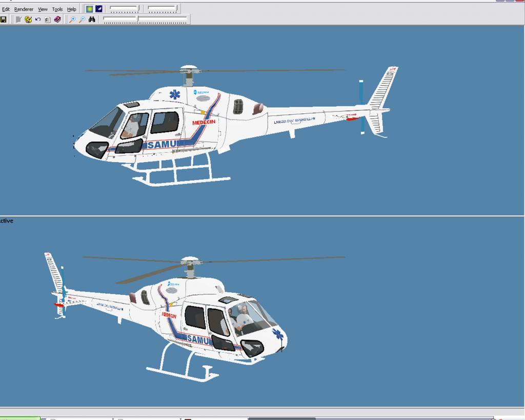Click the blue undo arrow icon
The width and height of the screenshot is (525, 420).
click(x=38, y=19)
